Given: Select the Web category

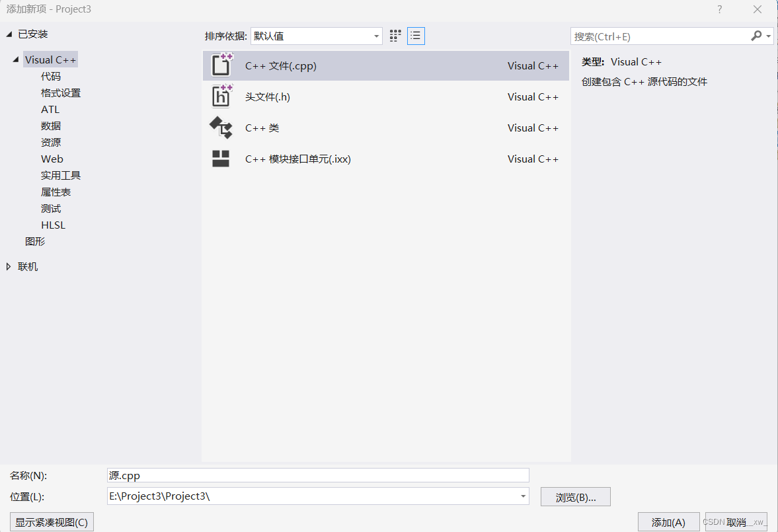Looking at the screenshot, I should tap(52, 159).
